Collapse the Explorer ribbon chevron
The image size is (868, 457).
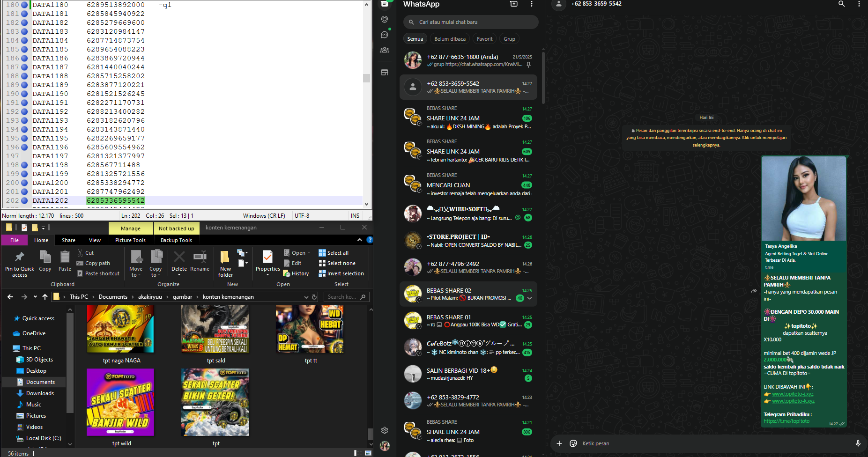360,240
